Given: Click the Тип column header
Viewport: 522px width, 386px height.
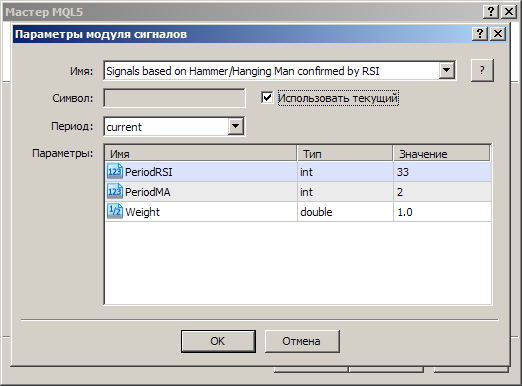Looking at the screenshot, I should [345, 154].
